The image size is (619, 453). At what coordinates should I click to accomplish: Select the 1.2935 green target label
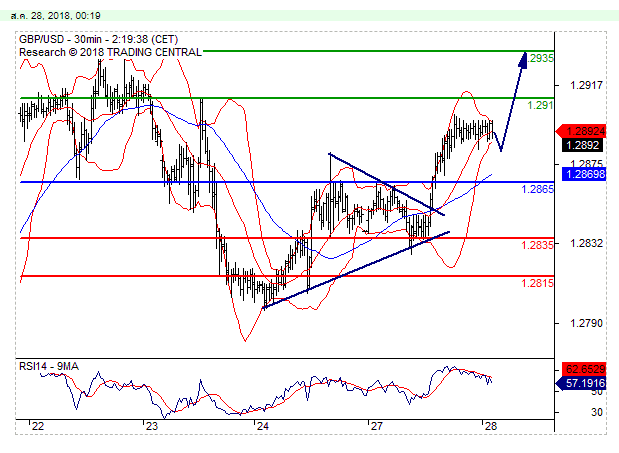pos(540,59)
